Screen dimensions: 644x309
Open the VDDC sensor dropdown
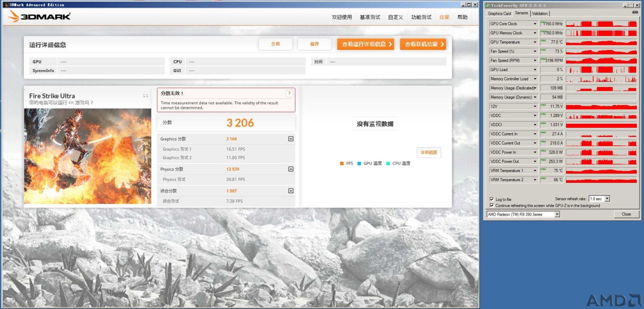[x=535, y=116]
